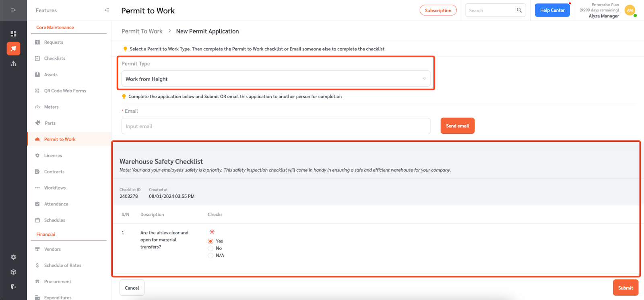Collapse the Features panel icon
The height and width of the screenshot is (300, 644).
point(107,10)
